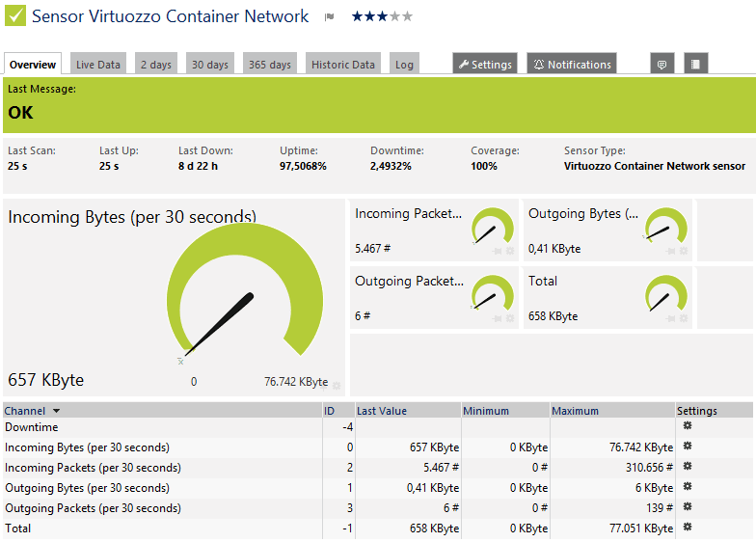Screen dimensions: 756x542
Task: Click pin icon on Outgoing Packets gauge
Action: (498, 318)
